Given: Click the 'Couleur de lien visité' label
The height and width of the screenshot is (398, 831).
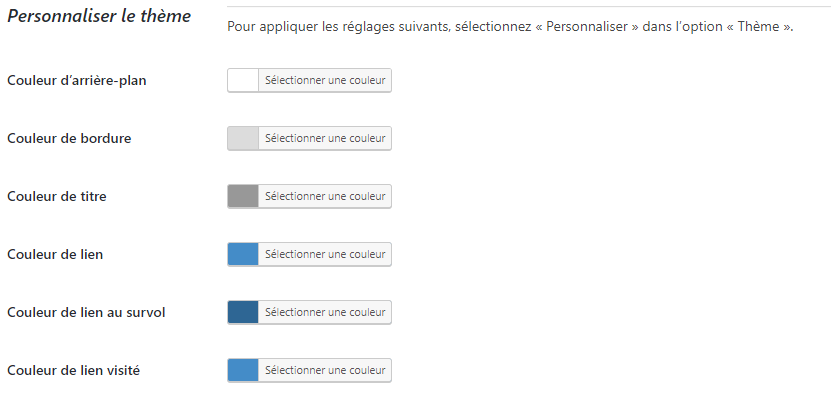Looking at the screenshot, I should [74, 370].
